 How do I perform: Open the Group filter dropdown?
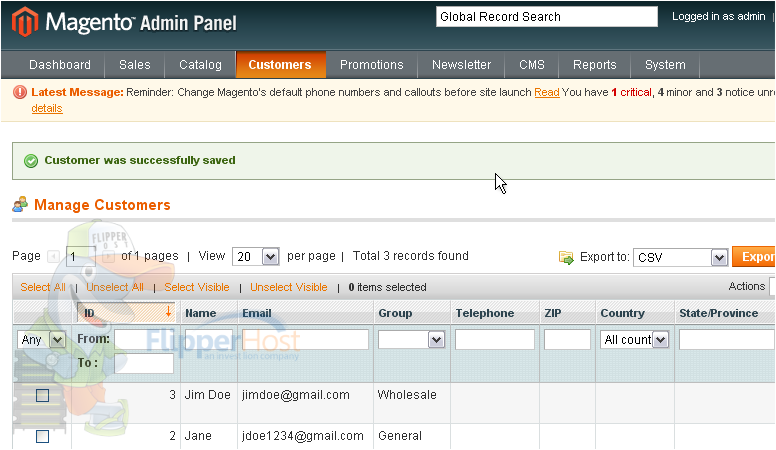(411, 340)
